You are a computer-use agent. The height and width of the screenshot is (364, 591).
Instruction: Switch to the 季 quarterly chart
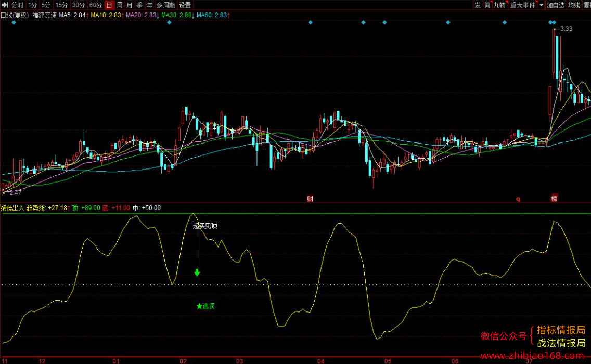pyautogui.click(x=139, y=5)
